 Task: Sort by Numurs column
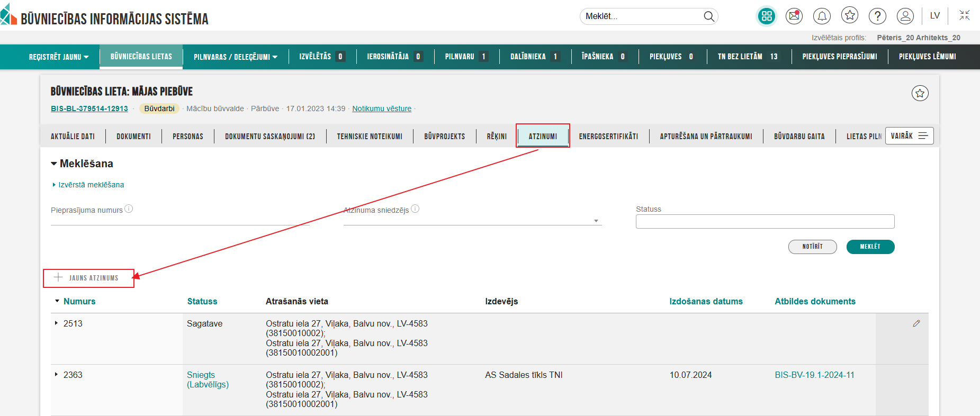pyautogui.click(x=79, y=301)
